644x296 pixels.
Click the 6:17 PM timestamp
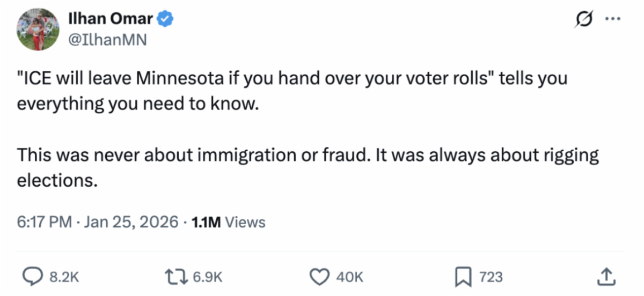click(44, 221)
